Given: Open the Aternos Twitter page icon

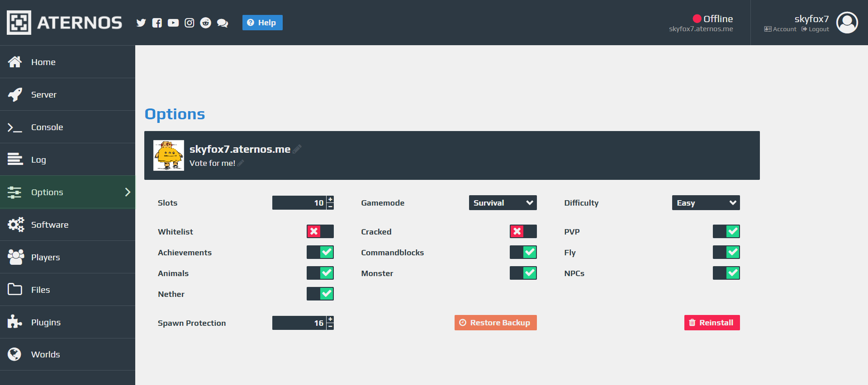Looking at the screenshot, I should [x=141, y=23].
